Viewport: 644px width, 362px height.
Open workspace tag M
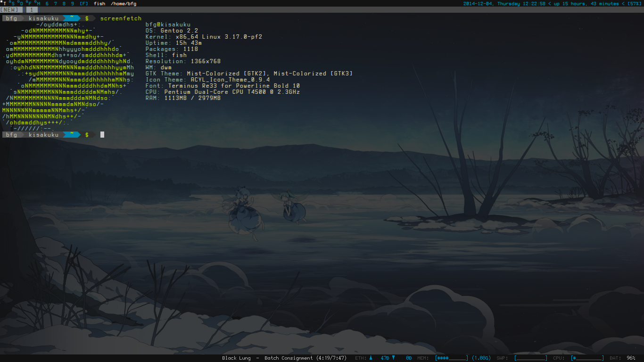[40, 3]
